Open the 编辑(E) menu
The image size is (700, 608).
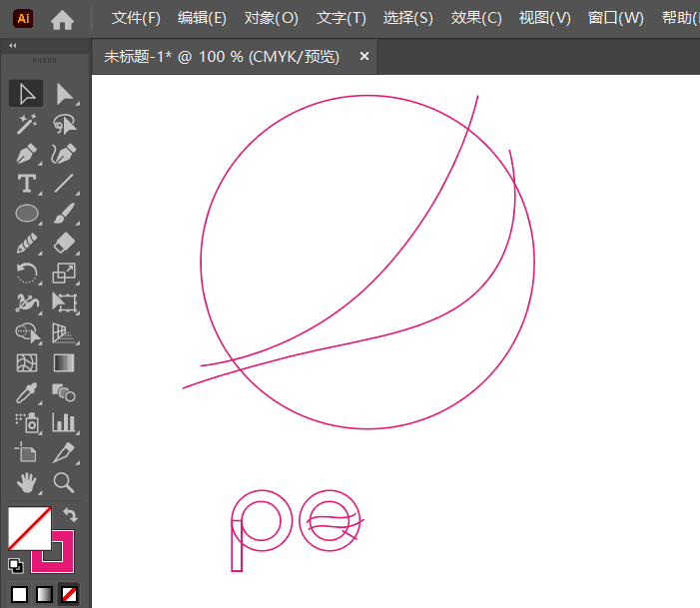click(x=202, y=18)
